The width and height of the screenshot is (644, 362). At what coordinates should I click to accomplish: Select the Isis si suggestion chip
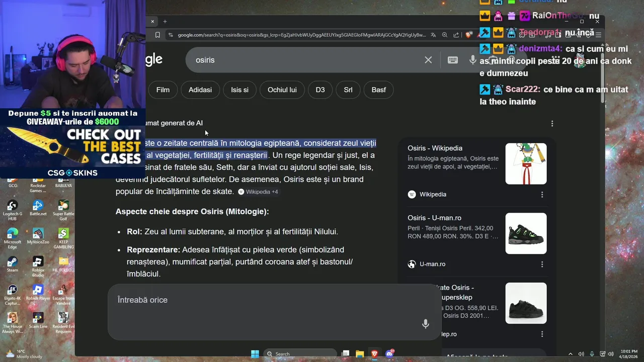[239, 89]
